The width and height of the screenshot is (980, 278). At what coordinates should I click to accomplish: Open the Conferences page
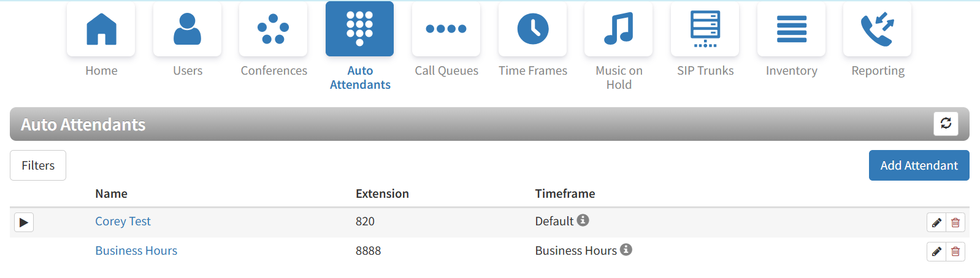274,29
